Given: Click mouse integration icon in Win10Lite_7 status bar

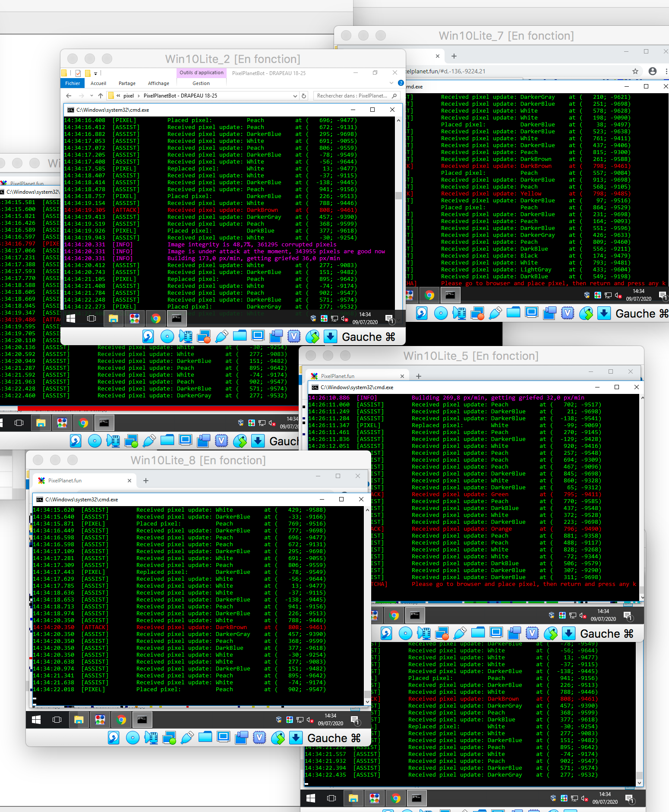Looking at the screenshot, I should coord(586,313).
